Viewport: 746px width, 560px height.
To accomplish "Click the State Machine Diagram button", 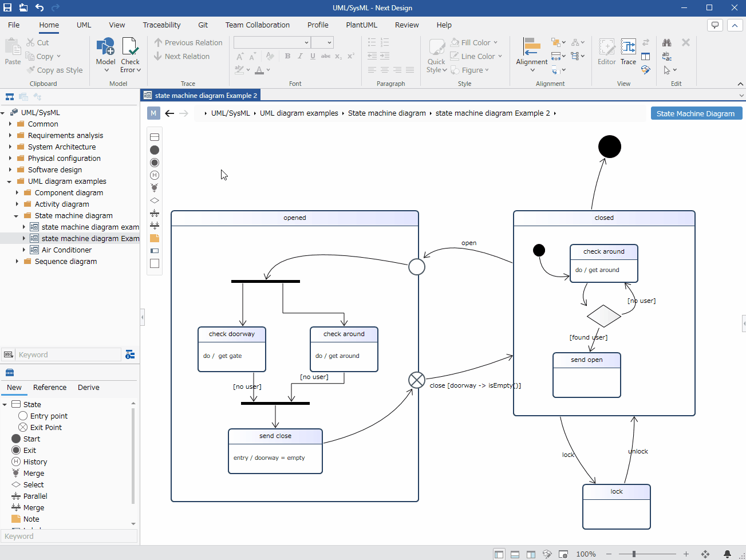I will 696,113.
